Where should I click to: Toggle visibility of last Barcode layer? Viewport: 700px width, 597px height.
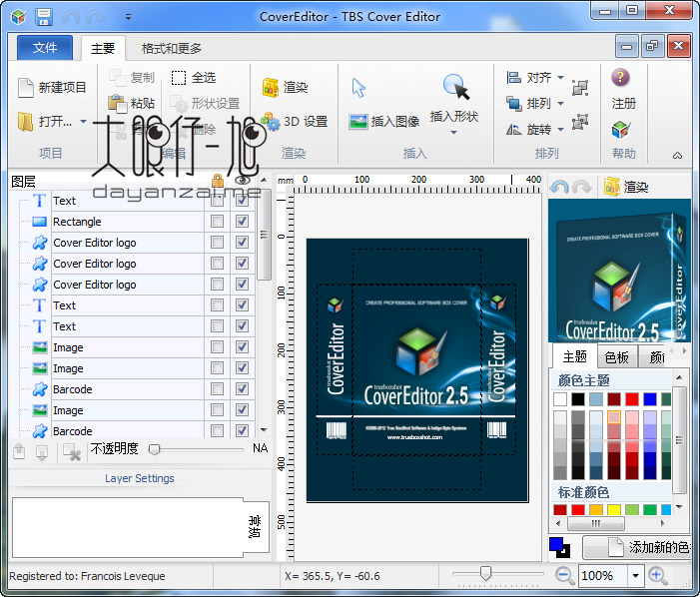click(242, 431)
